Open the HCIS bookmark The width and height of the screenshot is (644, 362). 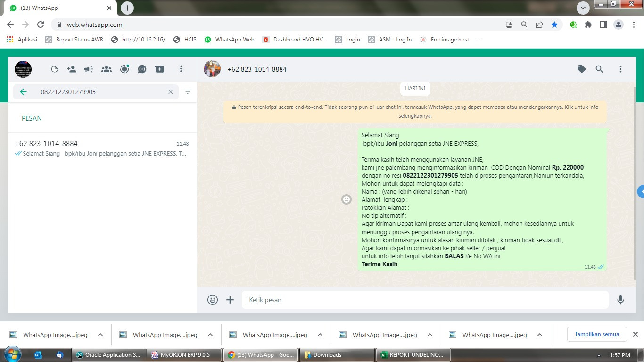[185, 40]
